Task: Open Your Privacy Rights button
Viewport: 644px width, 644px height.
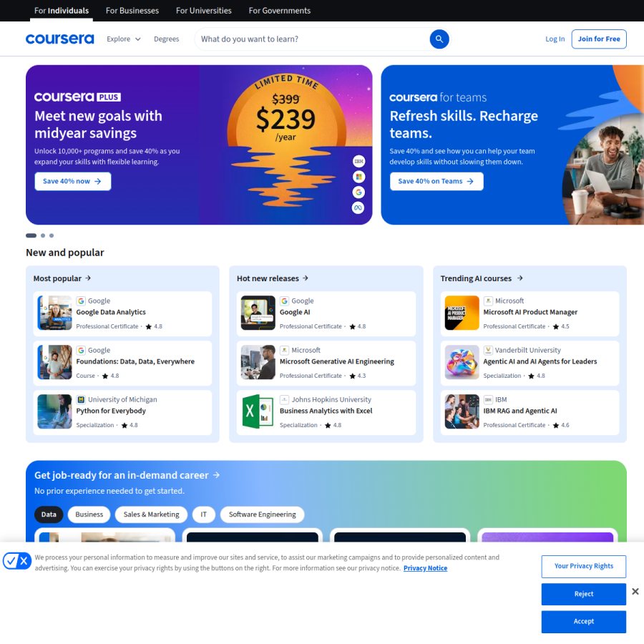Action: tap(584, 567)
